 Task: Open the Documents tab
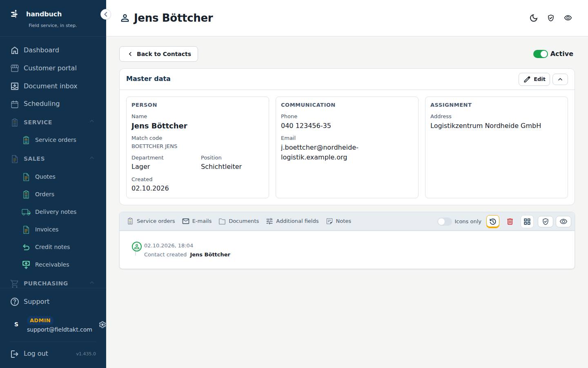(239, 221)
